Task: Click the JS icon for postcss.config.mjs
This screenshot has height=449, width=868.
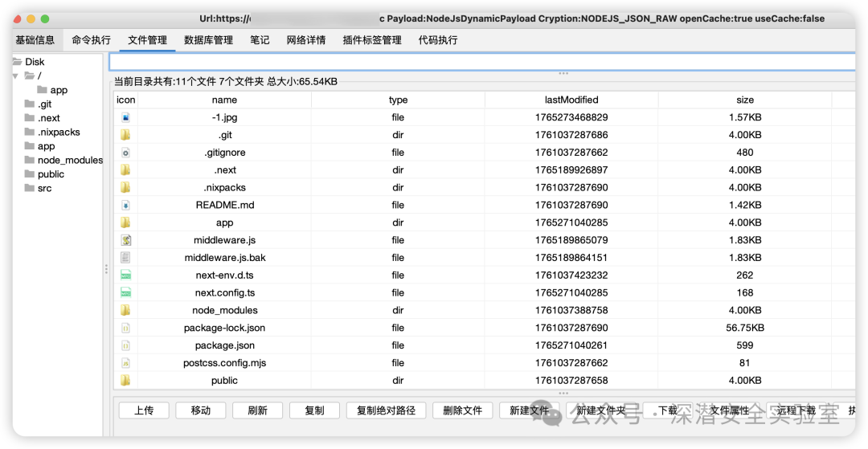Action: (125, 363)
